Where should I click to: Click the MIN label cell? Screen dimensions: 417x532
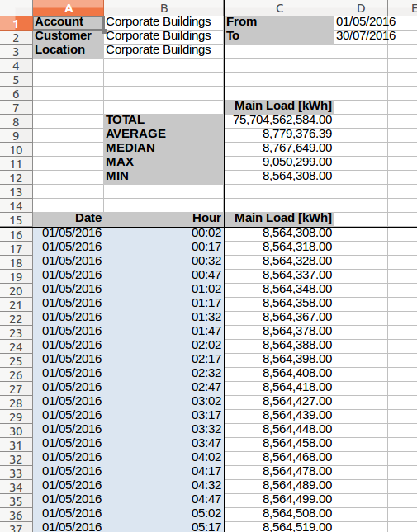[163, 176]
